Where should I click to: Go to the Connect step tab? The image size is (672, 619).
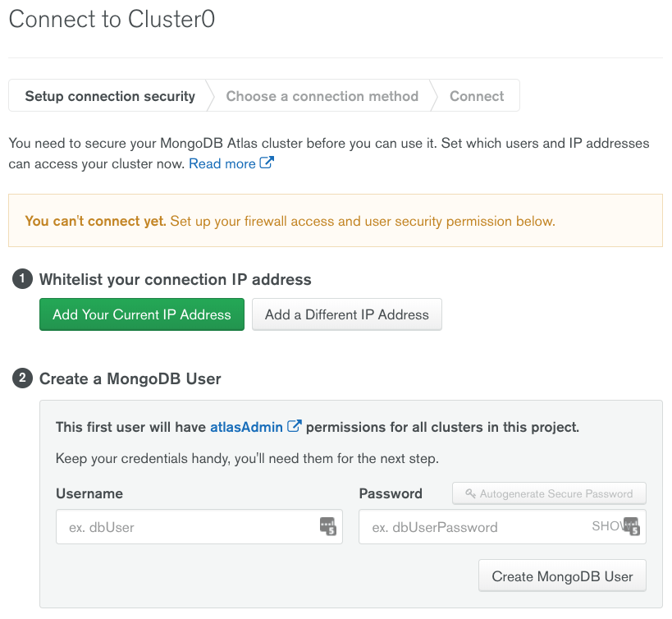(x=477, y=96)
